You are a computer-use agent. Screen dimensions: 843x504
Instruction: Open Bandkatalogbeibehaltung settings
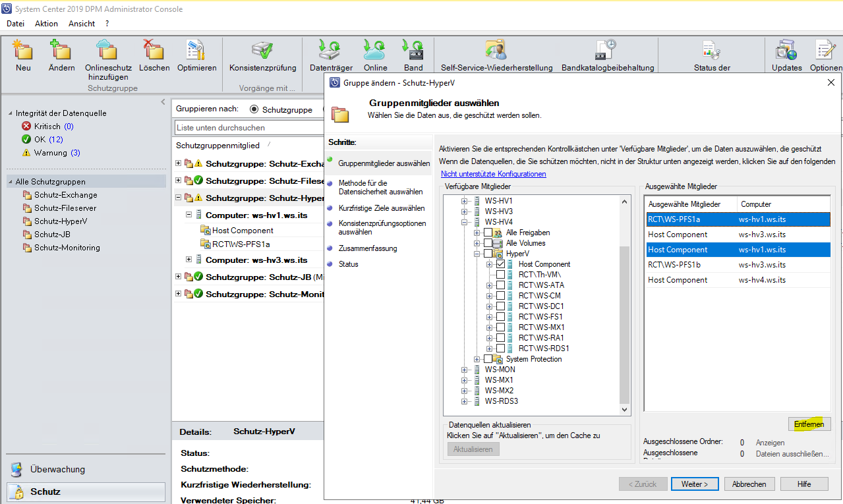pos(606,51)
